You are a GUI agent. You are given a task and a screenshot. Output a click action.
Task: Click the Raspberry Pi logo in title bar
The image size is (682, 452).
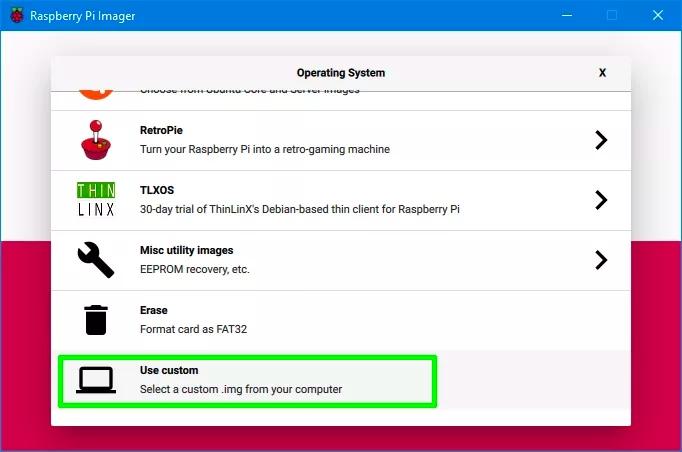(x=17, y=16)
